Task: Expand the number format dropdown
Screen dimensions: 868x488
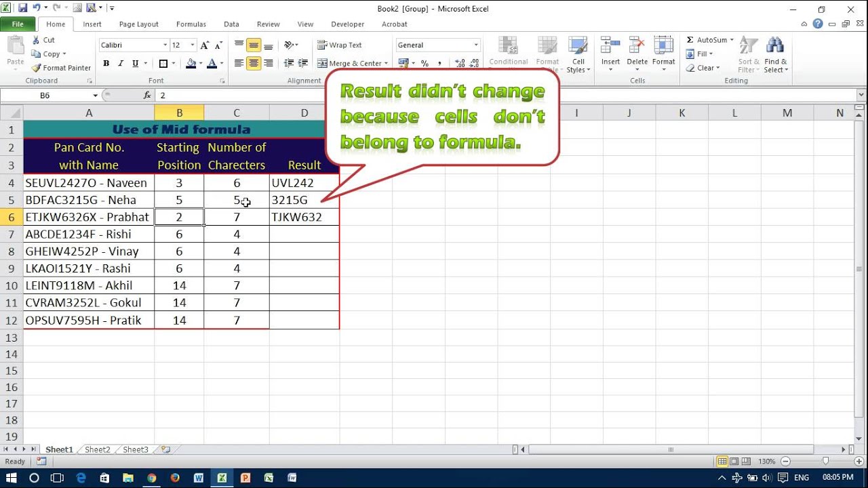Action: (476, 45)
